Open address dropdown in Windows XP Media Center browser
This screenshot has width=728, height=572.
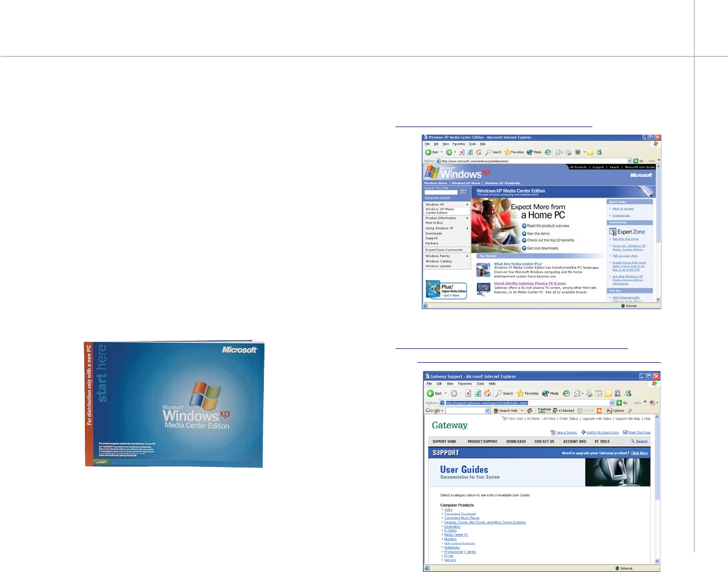click(x=629, y=161)
